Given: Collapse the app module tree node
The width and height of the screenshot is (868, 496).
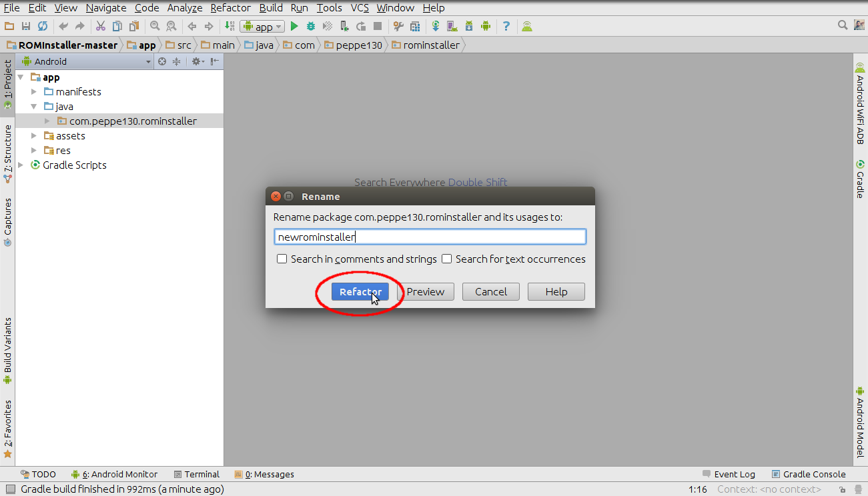Looking at the screenshot, I should click(21, 77).
